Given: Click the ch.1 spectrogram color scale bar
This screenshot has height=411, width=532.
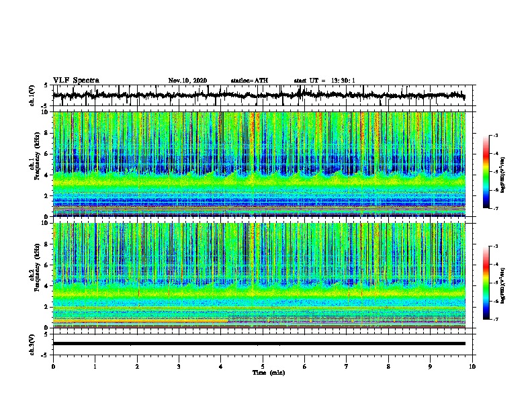Looking at the screenshot, I should click(x=486, y=172).
